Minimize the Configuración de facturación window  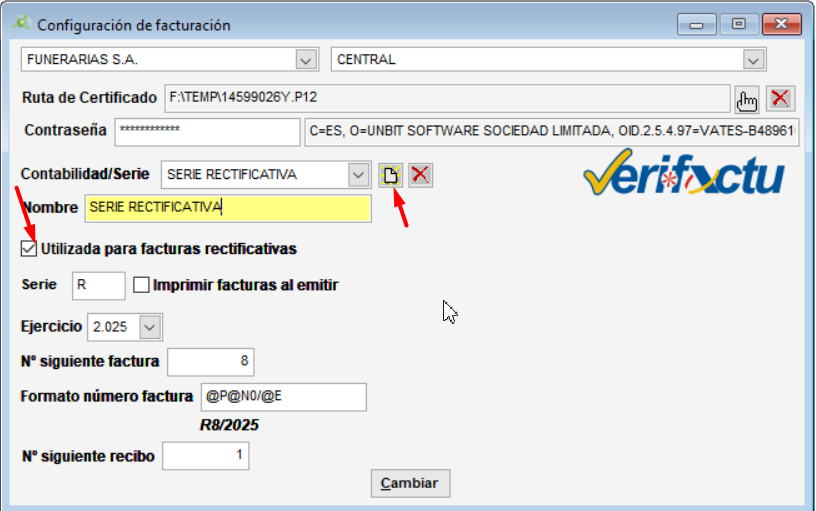coord(696,24)
